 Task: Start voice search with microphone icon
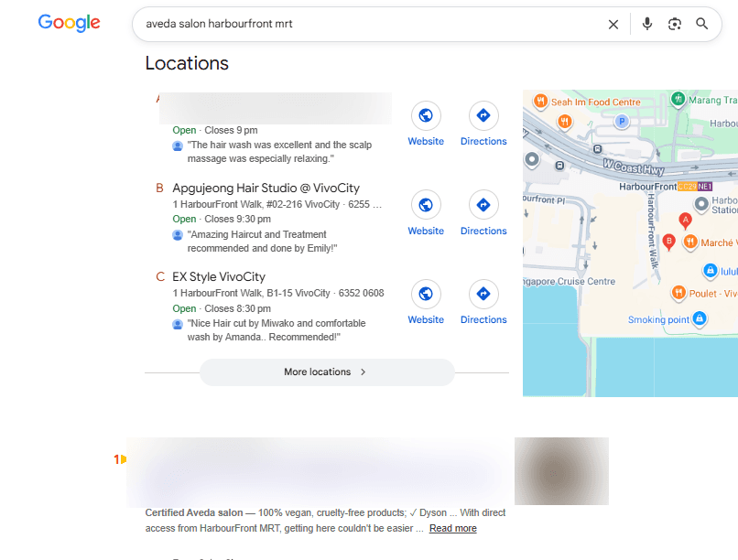pos(647,24)
